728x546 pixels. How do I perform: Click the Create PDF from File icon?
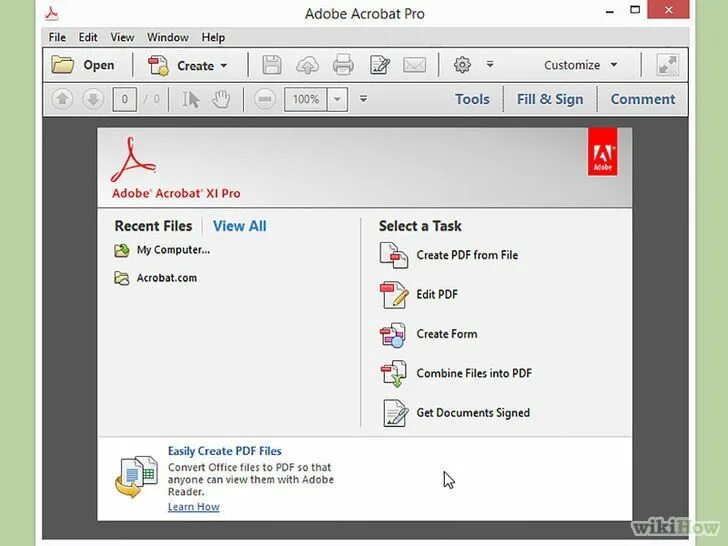394,255
